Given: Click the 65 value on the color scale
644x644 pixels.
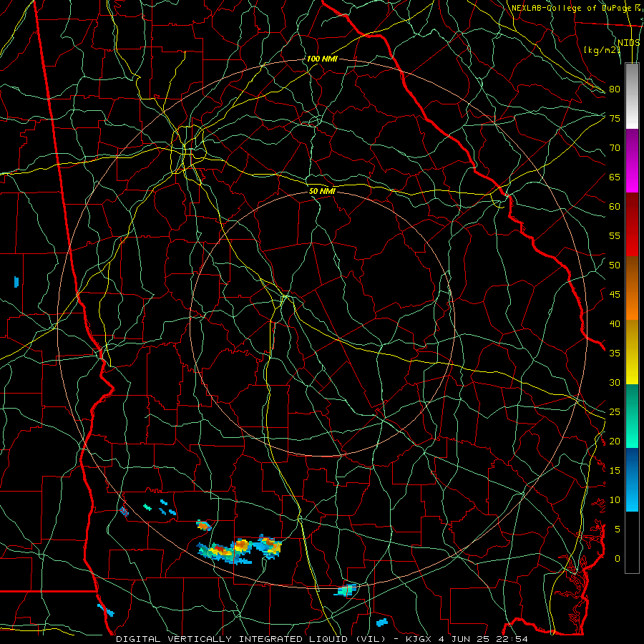Looking at the screenshot, I should coord(615,177).
